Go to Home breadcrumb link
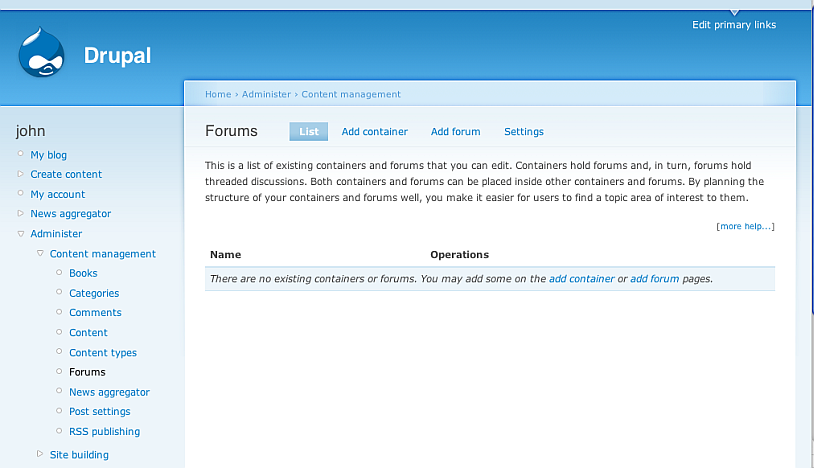 pyautogui.click(x=217, y=95)
